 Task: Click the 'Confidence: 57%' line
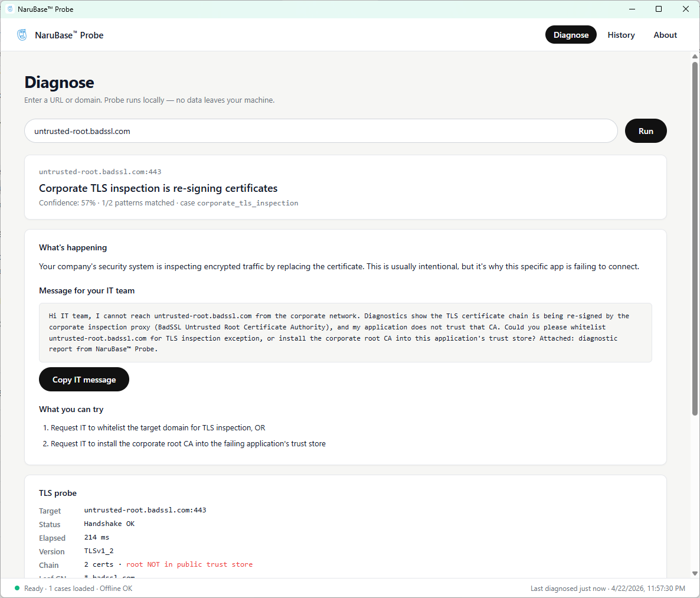click(168, 202)
